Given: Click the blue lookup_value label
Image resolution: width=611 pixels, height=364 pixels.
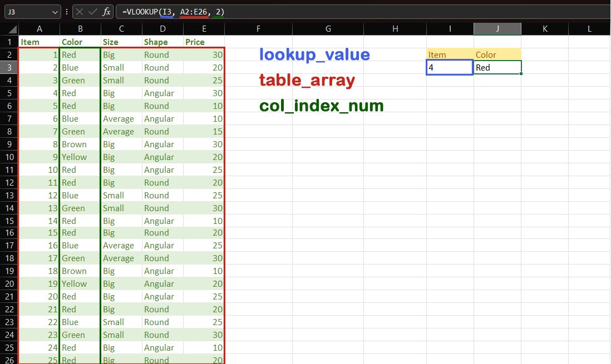Looking at the screenshot, I should [x=314, y=54].
